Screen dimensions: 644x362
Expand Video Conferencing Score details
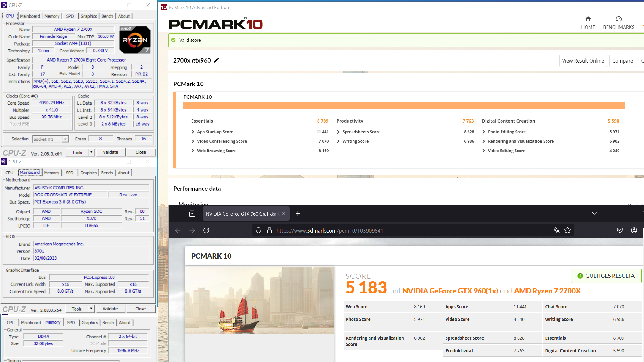(193, 141)
